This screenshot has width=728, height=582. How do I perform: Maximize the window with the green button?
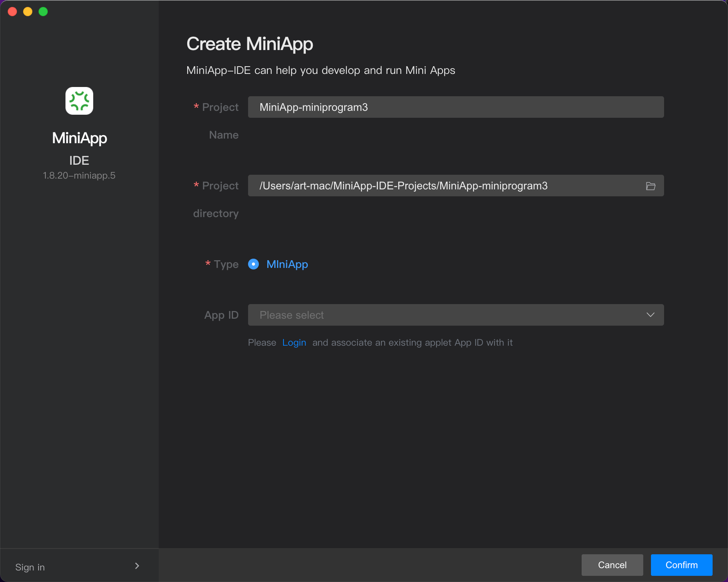(43, 12)
